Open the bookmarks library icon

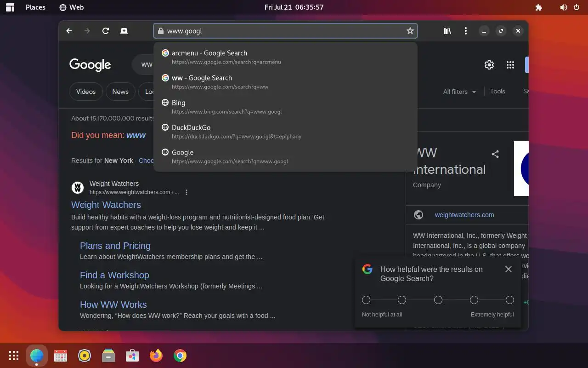447,31
